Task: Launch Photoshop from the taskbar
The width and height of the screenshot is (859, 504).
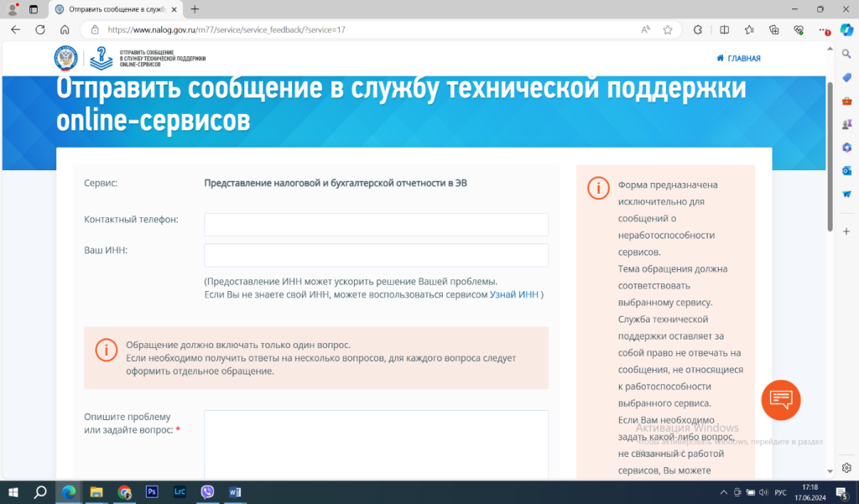Action: [152, 492]
